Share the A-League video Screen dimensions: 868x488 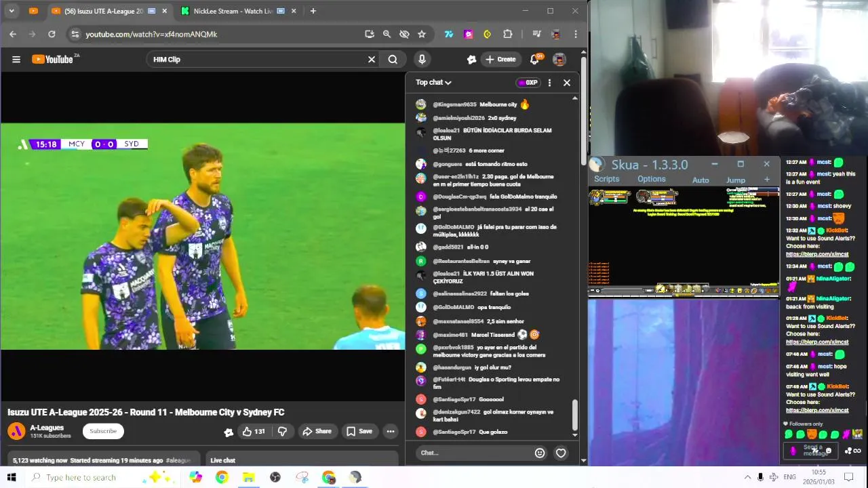pyautogui.click(x=317, y=431)
